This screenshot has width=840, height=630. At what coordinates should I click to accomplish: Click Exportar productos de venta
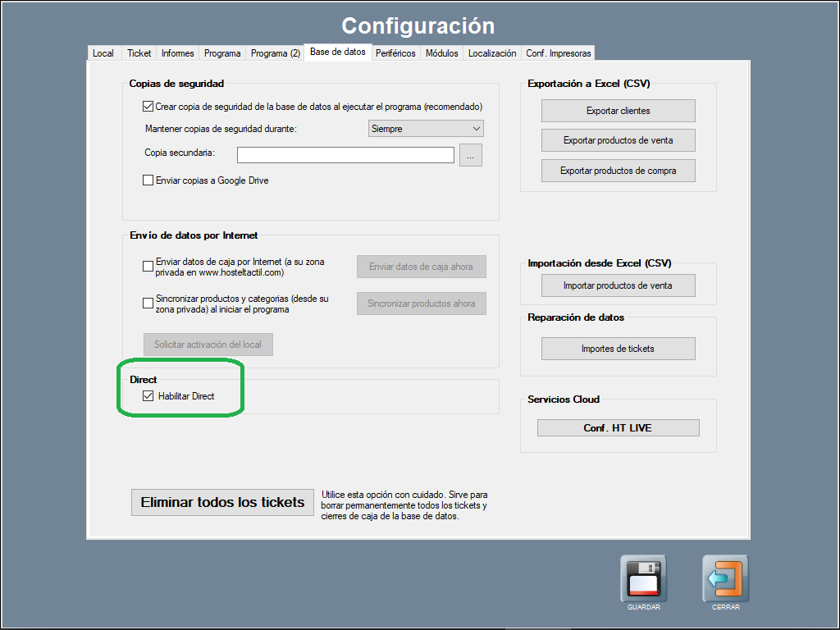pyautogui.click(x=618, y=140)
